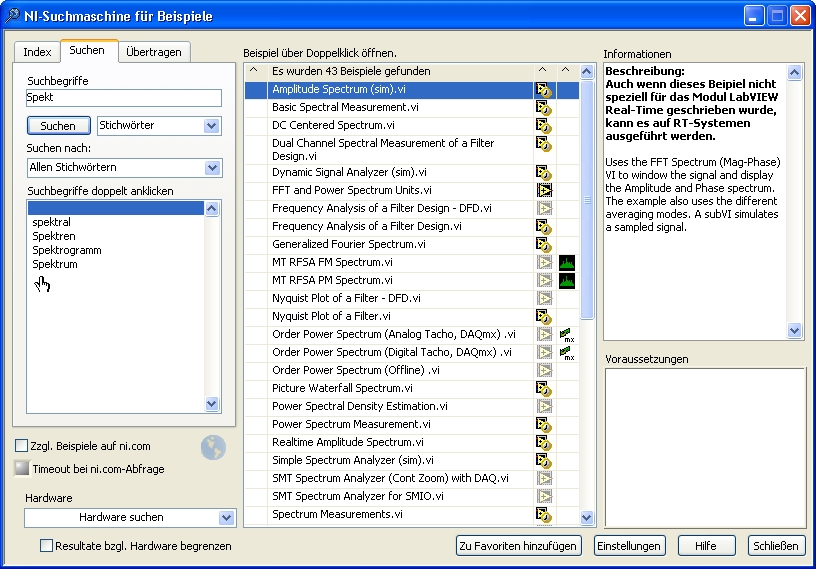Open the 'Hardware suchen' dropdown
This screenshot has height=569, width=816.
(x=225, y=518)
